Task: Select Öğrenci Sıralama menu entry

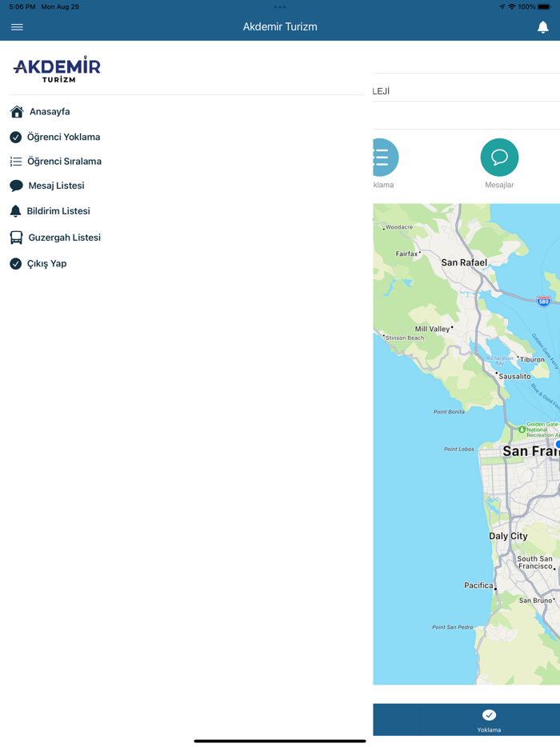Action: pyautogui.click(x=64, y=162)
